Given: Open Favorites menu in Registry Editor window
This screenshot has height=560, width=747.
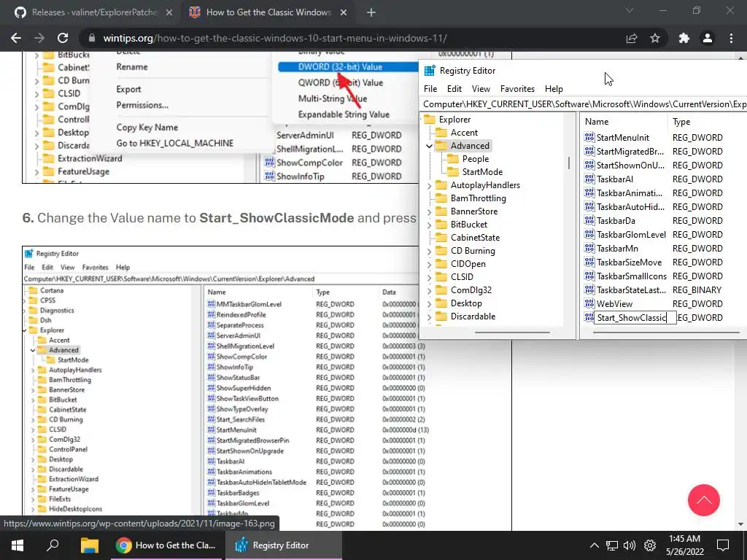Looking at the screenshot, I should 517,88.
